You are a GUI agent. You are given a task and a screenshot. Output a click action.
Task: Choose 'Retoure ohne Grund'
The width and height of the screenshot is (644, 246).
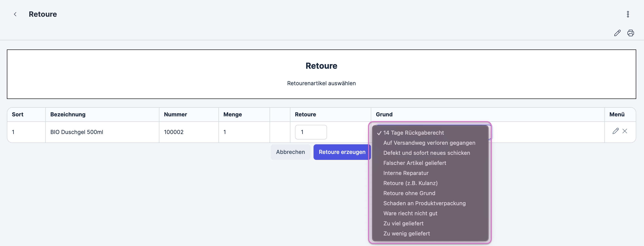click(409, 193)
